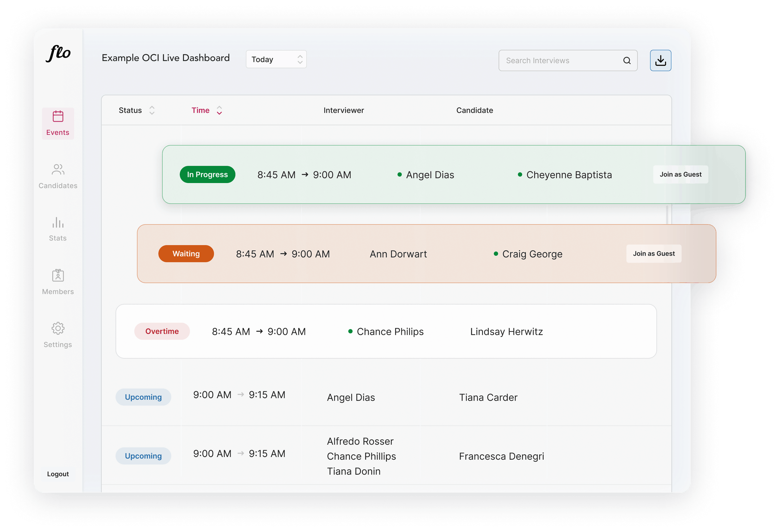The width and height of the screenshot is (780, 532).
Task: Open Members badge icon
Action: (x=58, y=275)
